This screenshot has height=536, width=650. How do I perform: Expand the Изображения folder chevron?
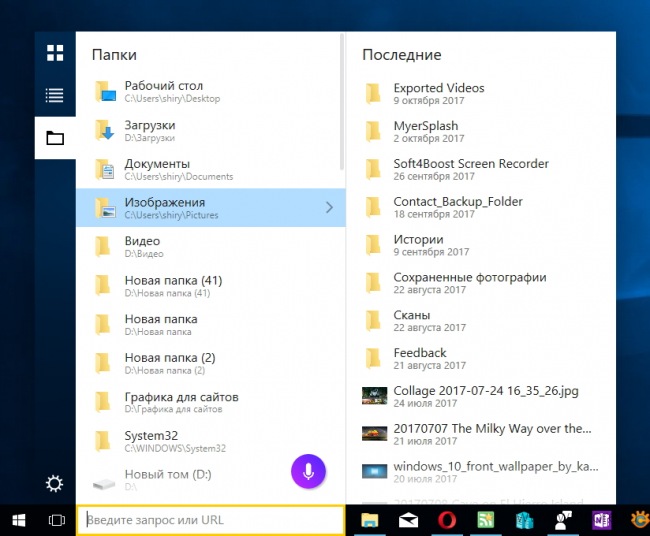329,207
